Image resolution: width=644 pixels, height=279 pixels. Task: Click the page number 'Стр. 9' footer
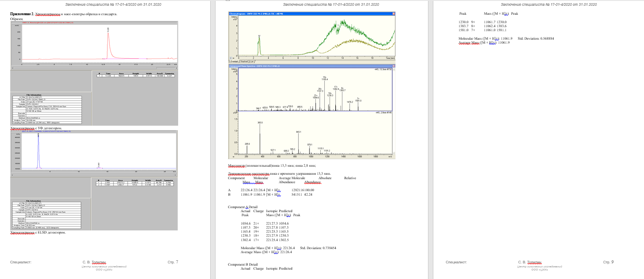tap(608, 262)
